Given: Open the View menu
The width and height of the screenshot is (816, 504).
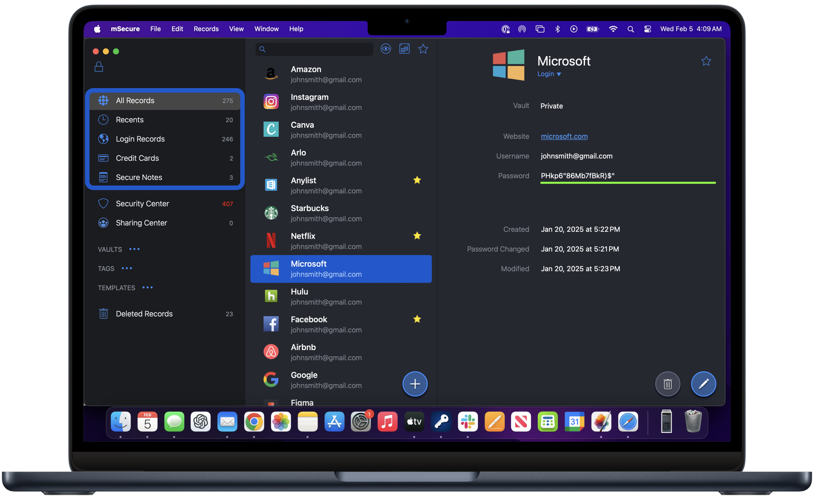Looking at the screenshot, I should 236,29.
